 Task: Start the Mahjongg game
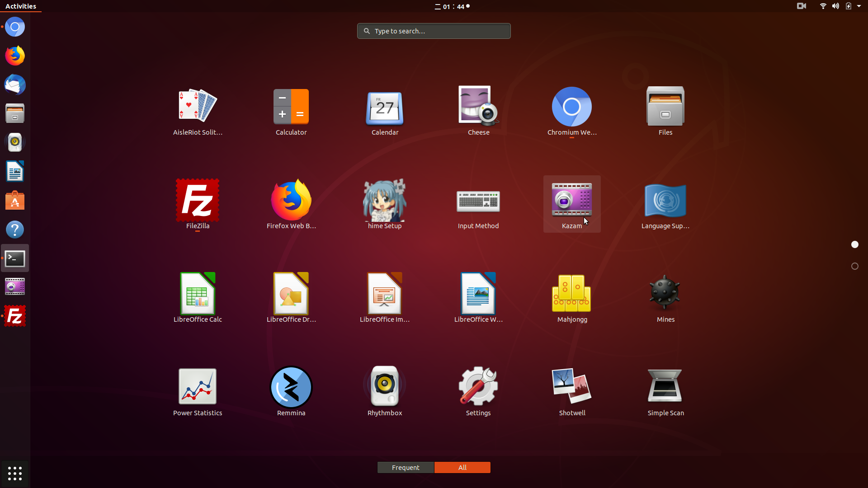tap(572, 298)
